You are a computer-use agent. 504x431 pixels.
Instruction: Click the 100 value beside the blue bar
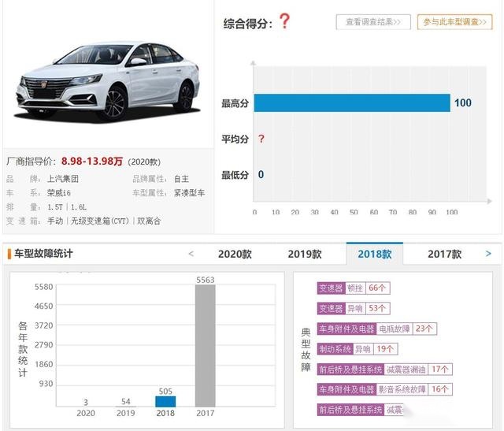tap(463, 103)
